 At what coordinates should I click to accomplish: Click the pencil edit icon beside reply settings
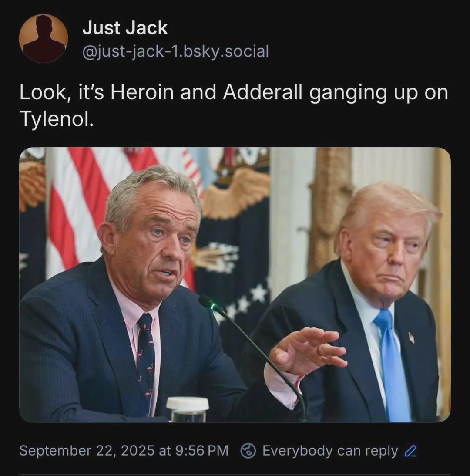410,451
